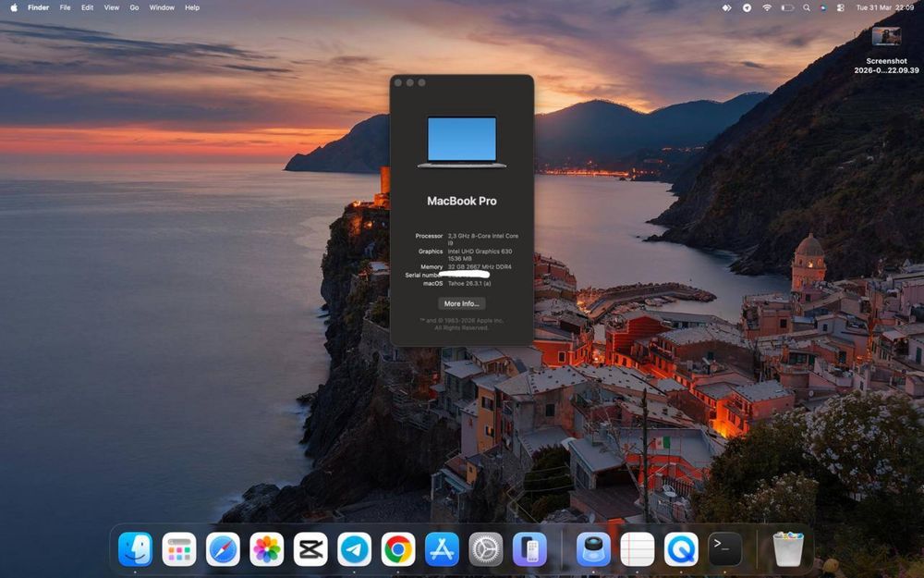This screenshot has height=578, width=924.
Task: Click the Telegram menu bar icon
Action: point(747,7)
